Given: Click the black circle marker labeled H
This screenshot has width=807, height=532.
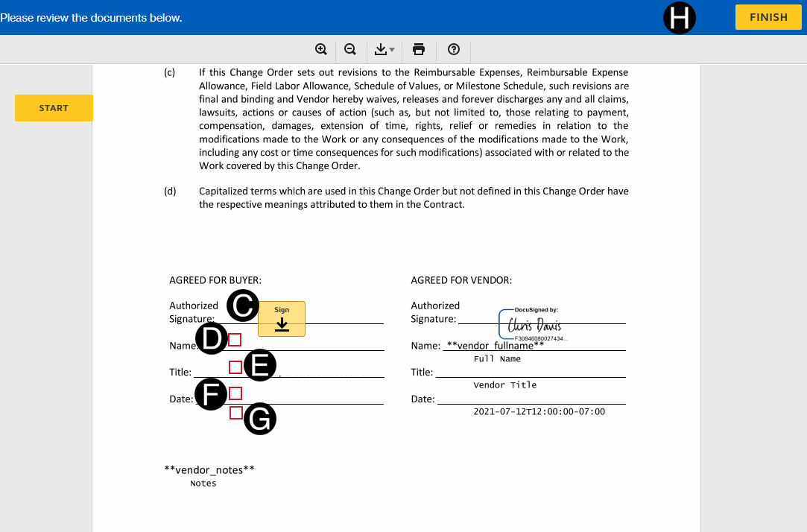Looking at the screenshot, I should (x=679, y=17).
